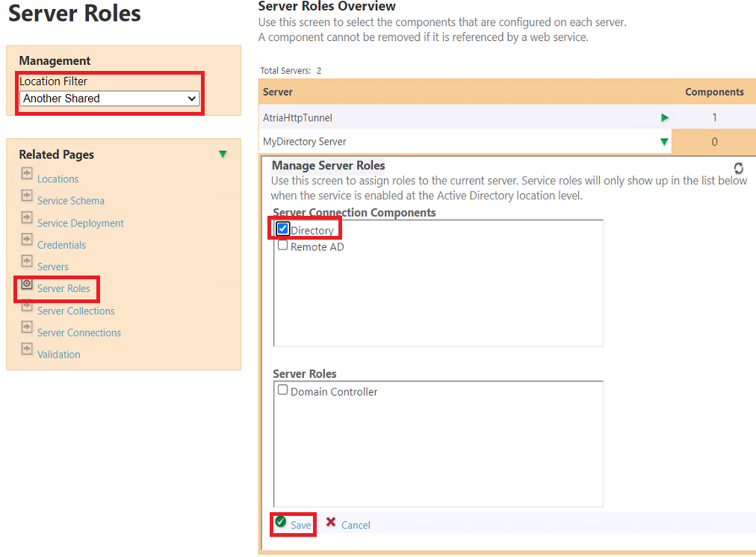This screenshot has height=557, width=756.
Task: Click the Components column header
Action: point(714,92)
